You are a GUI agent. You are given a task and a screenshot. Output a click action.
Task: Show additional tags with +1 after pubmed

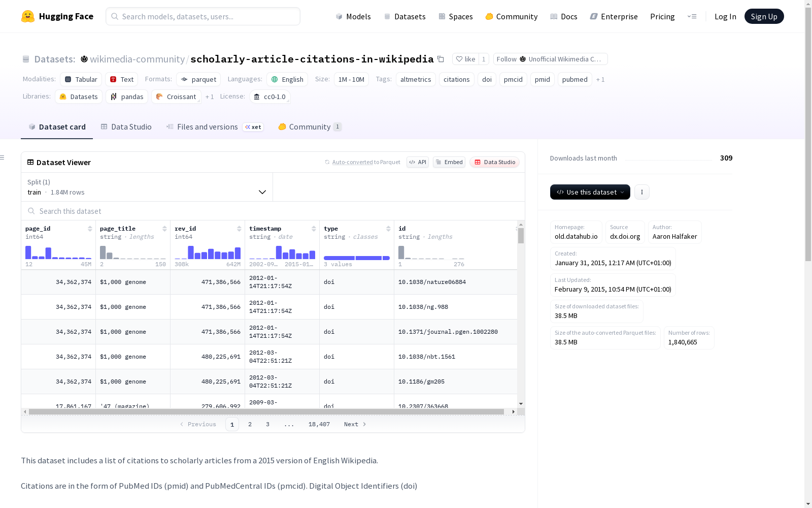[x=600, y=80]
